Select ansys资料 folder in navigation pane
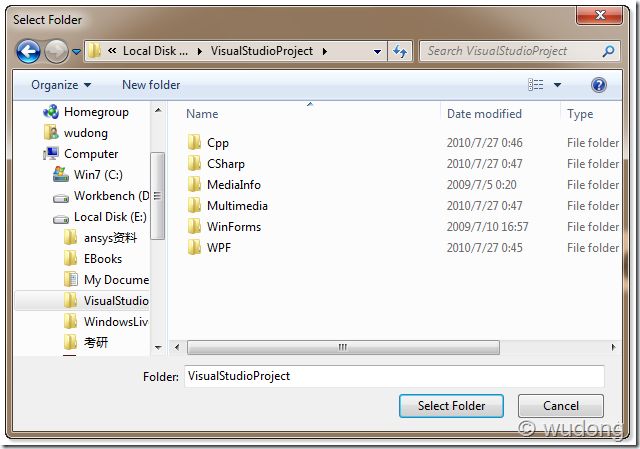 110,238
